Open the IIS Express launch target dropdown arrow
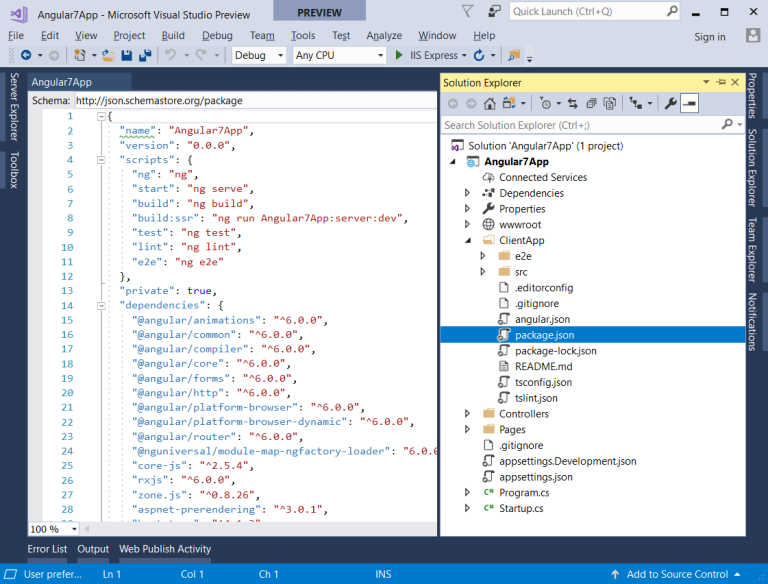 click(464, 55)
